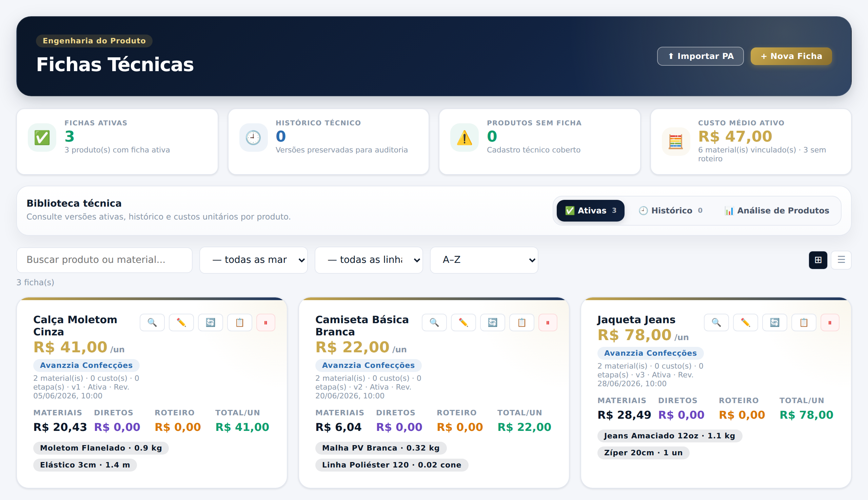This screenshot has width=868, height=500.
Task: Click Avanzzia Confecções tag on Calça Moletom card
Action: tap(86, 365)
